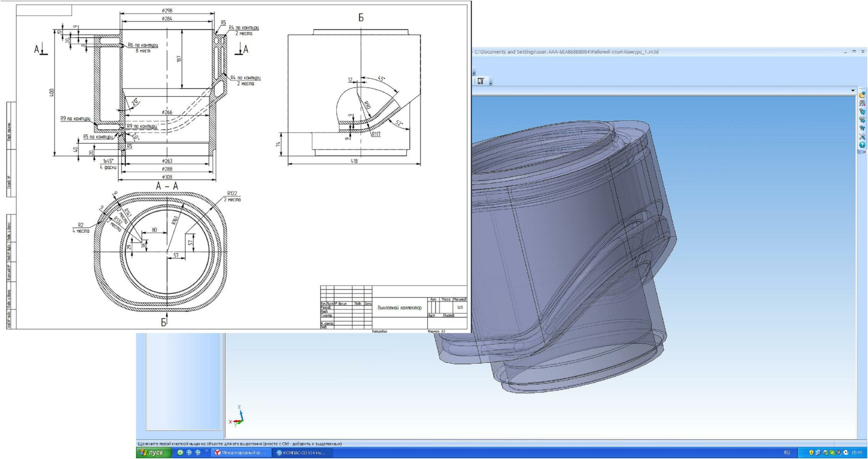This screenshot has height=459, width=868.
Task: Click the third icon in the right sidebar toolbar
Action: [862, 112]
